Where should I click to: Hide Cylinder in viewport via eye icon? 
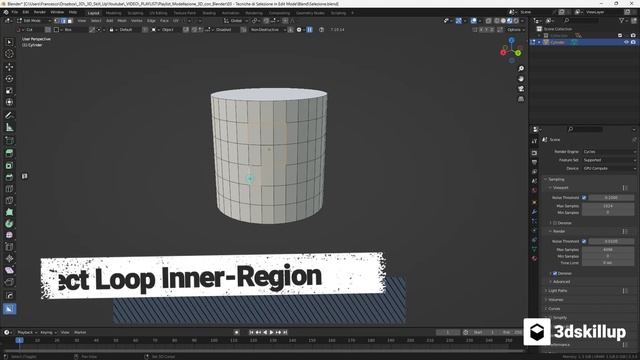tap(626, 42)
